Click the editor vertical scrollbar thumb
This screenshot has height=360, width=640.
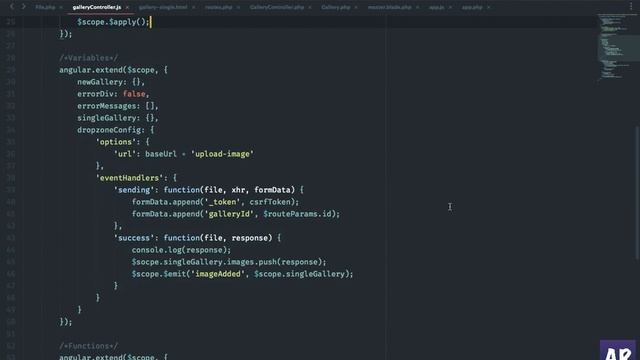(x=637, y=193)
